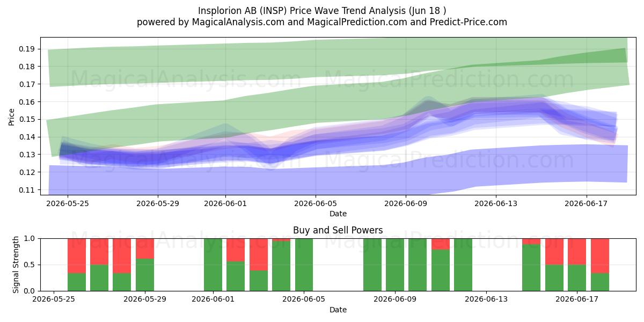Click 2026-06-17 on the price chart axis
The width and height of the screenshot is (644, 322).
pos(586,203)
